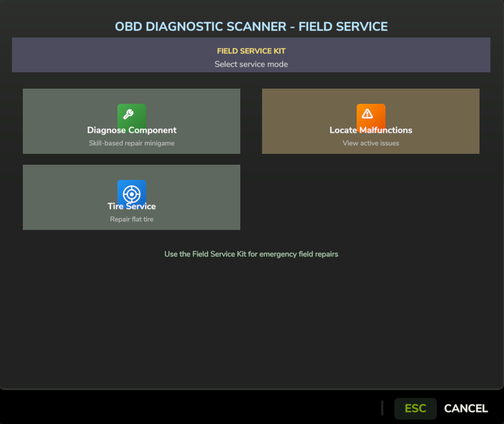This screenshot has height=424, width=504.
Task: Click the blue tire target icon
Action: pos(132,194)
